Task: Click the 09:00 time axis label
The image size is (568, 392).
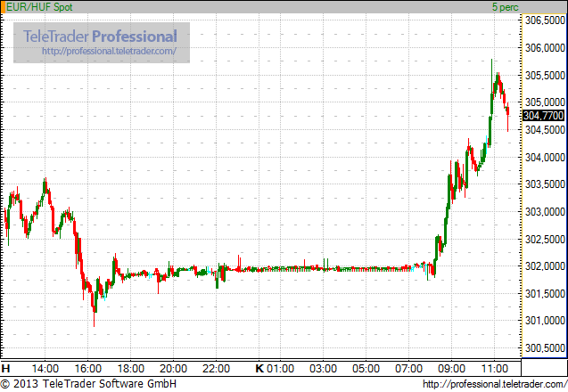Action: tap(451, 369)
